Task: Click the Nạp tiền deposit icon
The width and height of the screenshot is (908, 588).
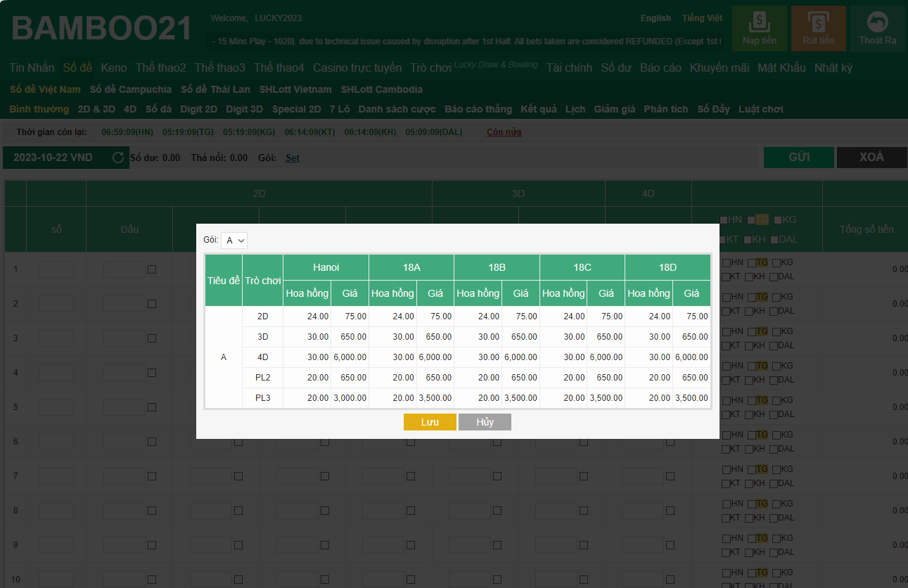Action: pyautogui.click(x=760, y=28)
